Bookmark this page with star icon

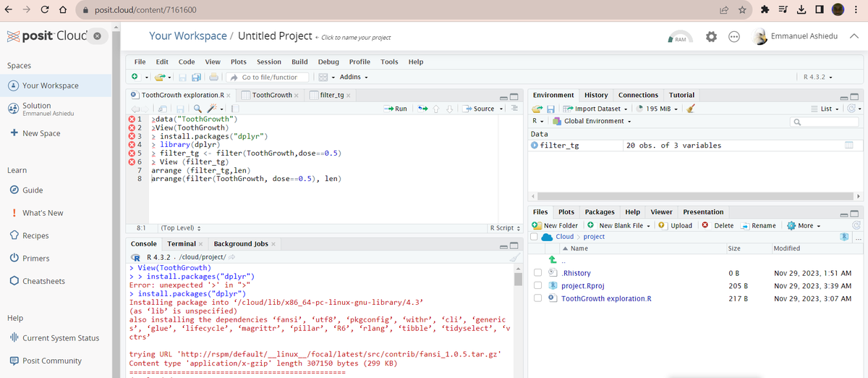tap(742, 9)
